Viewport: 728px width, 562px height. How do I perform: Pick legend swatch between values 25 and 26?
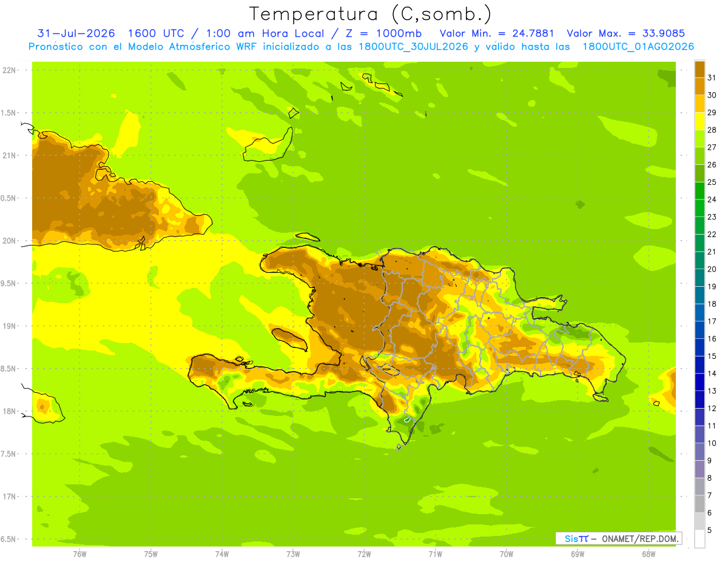click(x=699, y=173)
